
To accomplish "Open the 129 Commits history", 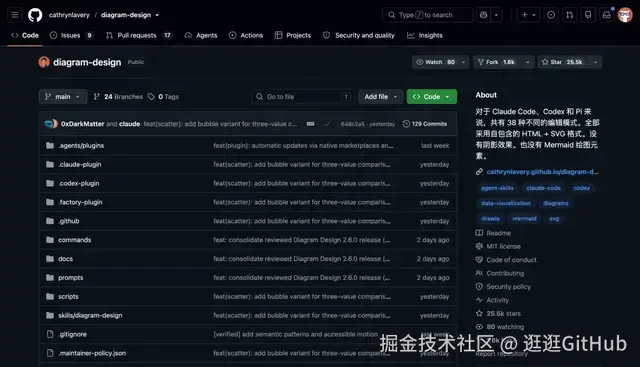I will pyautogui.click(x=425, y=124).
